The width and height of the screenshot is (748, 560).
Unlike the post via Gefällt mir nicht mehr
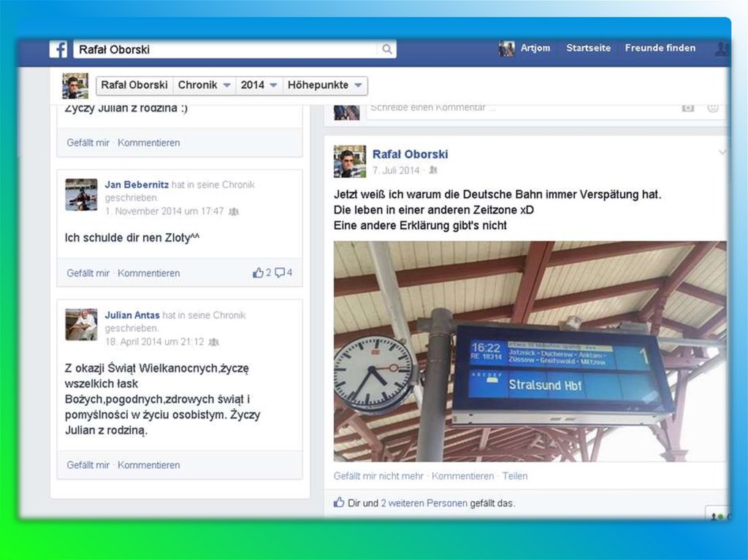coord(378,476)
